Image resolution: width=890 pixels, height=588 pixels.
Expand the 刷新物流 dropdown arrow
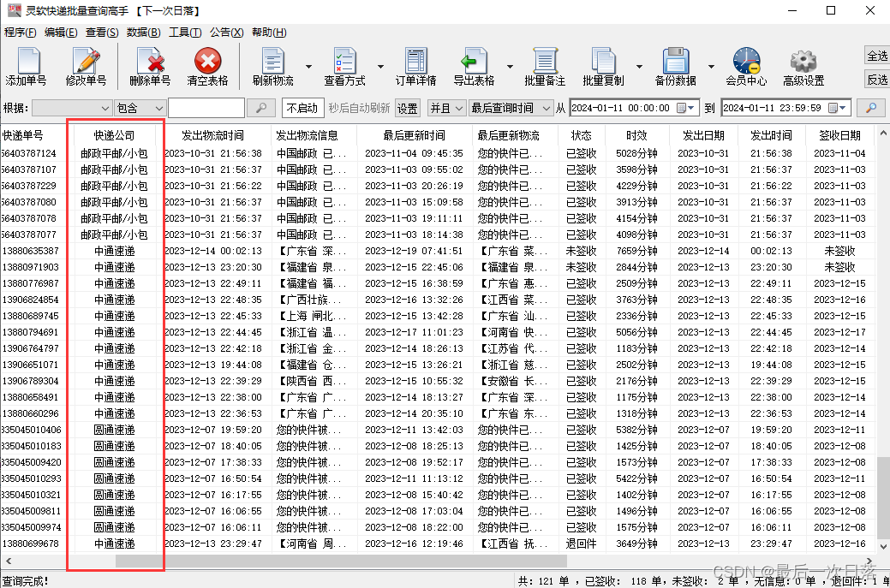pos(308,67)
